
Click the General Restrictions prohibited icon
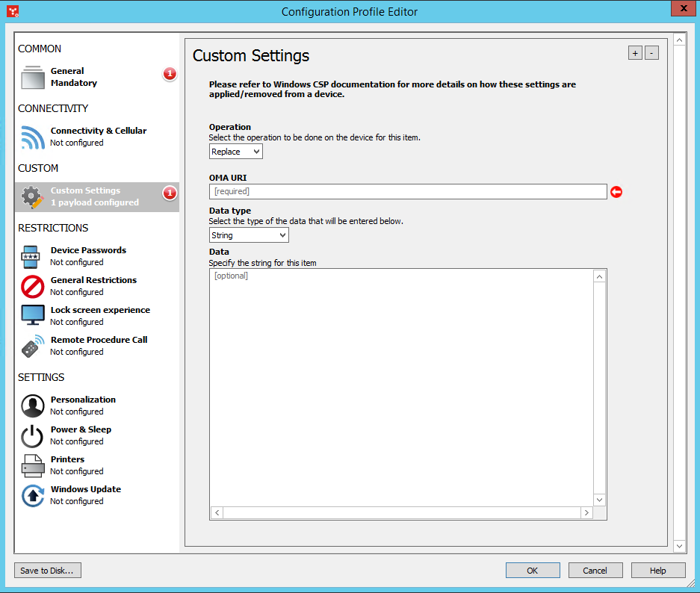(x=33, y=286)
